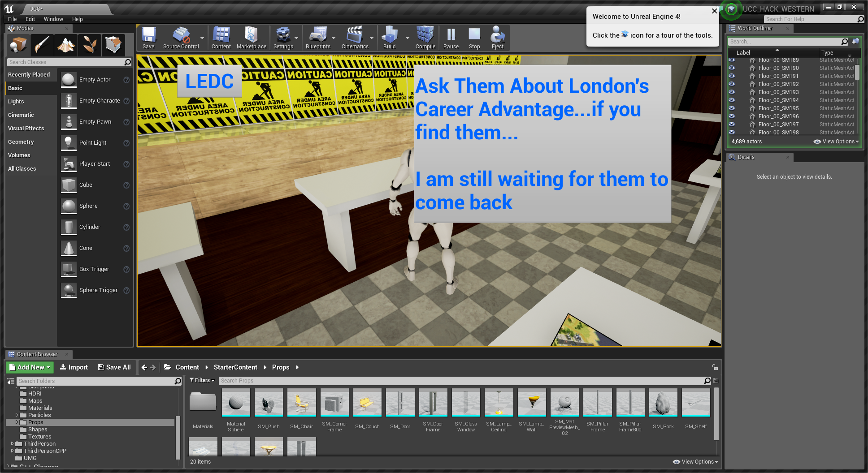Open the File menu
Screen dimensions: 868x473
click(12, 19)
